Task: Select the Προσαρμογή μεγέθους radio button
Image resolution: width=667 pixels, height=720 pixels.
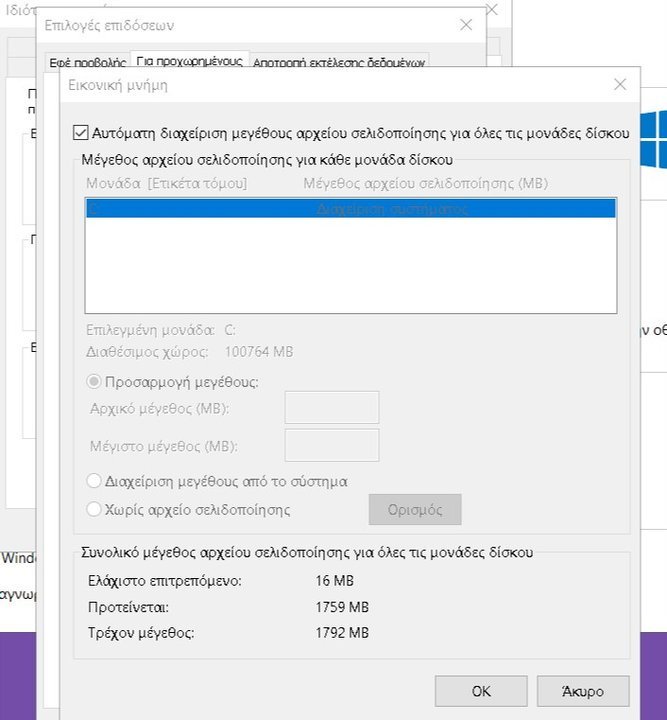Action: [94, 382]
